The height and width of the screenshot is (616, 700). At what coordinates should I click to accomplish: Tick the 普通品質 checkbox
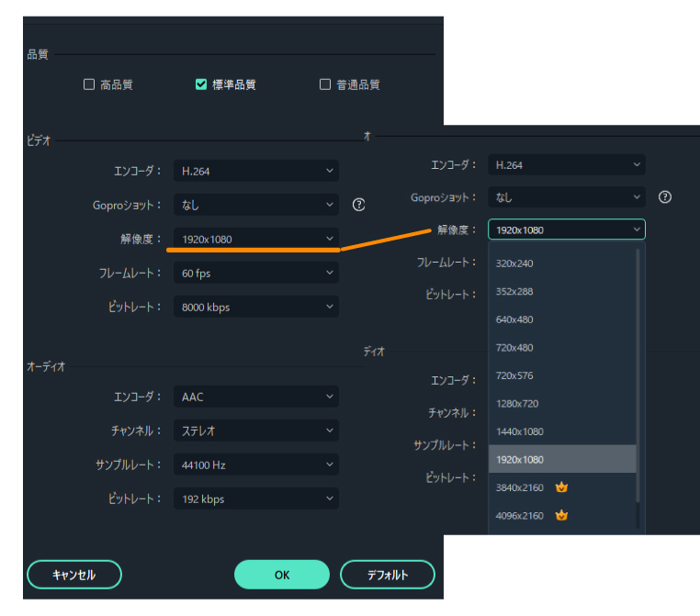325,84
